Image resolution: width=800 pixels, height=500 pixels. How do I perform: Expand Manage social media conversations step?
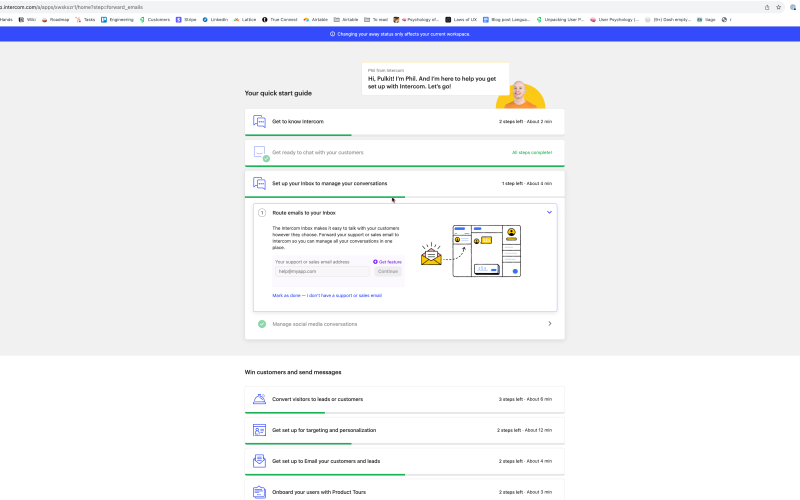(x=549, y=323)
